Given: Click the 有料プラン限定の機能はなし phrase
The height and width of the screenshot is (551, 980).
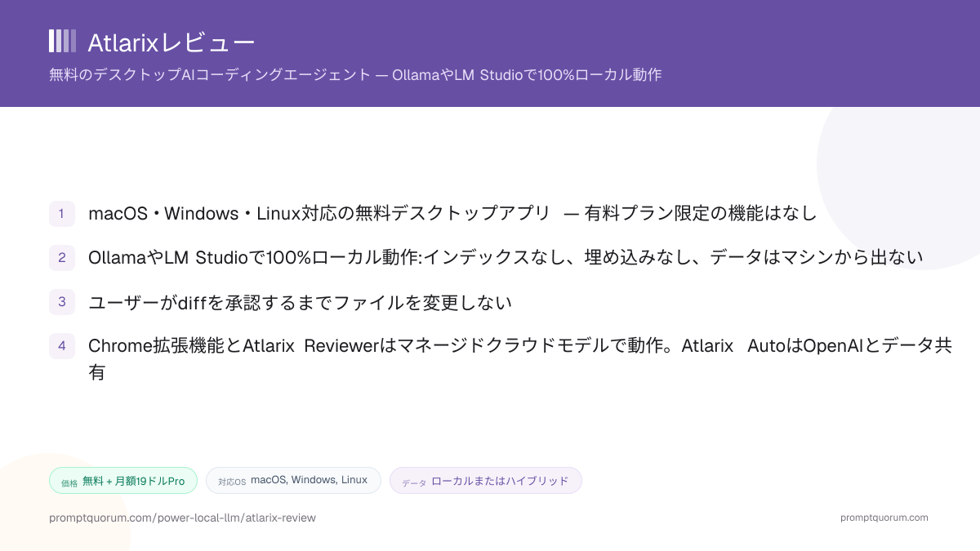Looking at the screenshot, I should click(700, 214).
